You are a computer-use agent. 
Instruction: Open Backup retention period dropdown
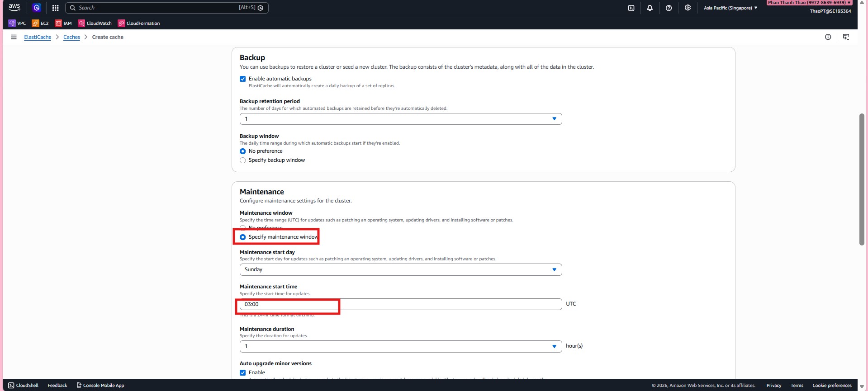point(401,119)
